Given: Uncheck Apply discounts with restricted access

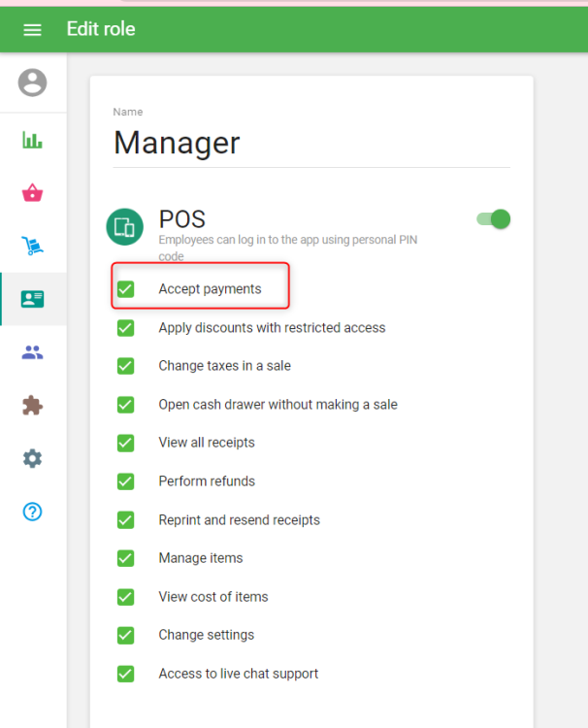Looking at the screenshot, I should (x=126, y=328).
